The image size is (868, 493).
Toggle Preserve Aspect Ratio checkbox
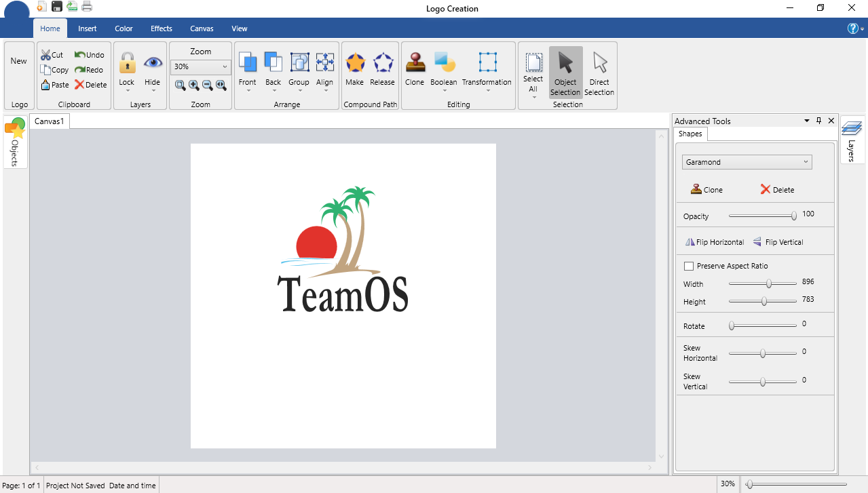689,266
